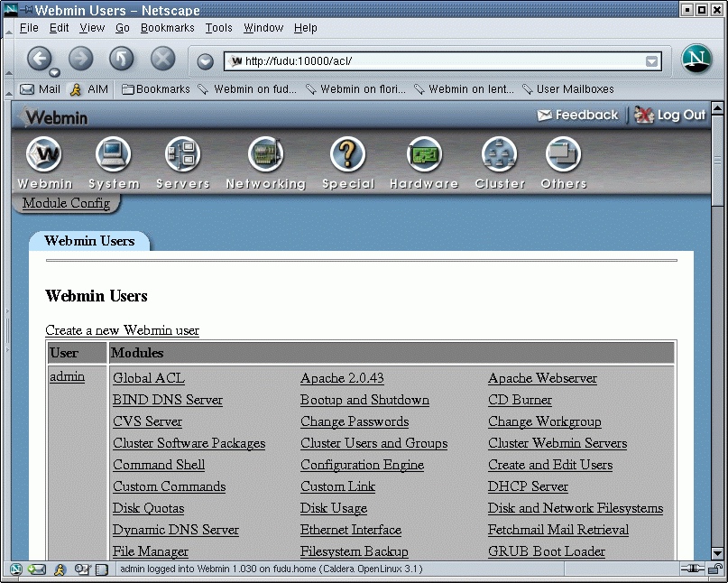Stop loading with the X button

(163, 59)
